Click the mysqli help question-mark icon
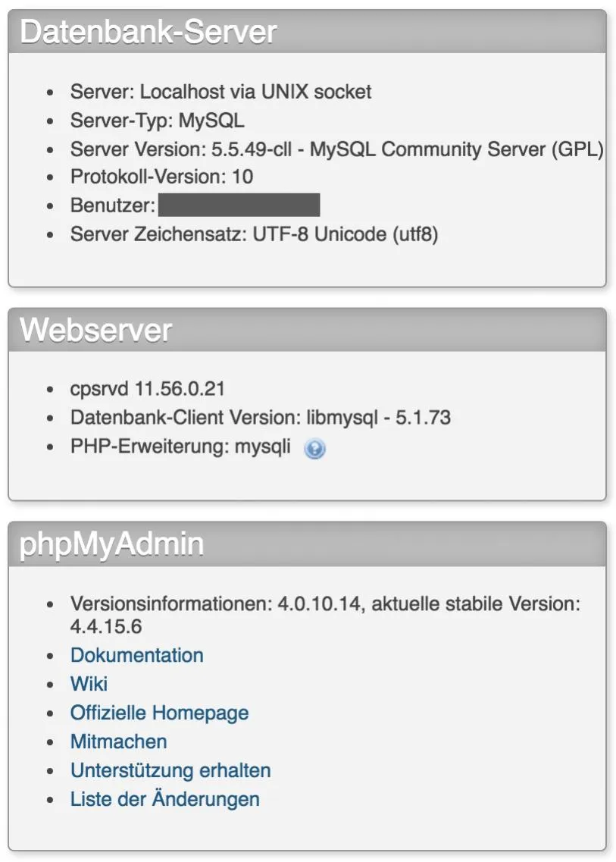Image resolution: width=616 pixels, height=862 pixels. click(315, 449)
